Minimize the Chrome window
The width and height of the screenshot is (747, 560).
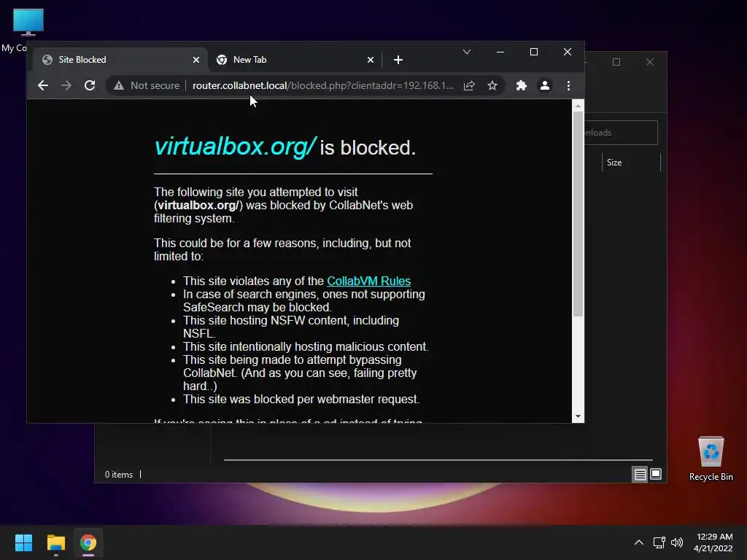pos(500,52)
